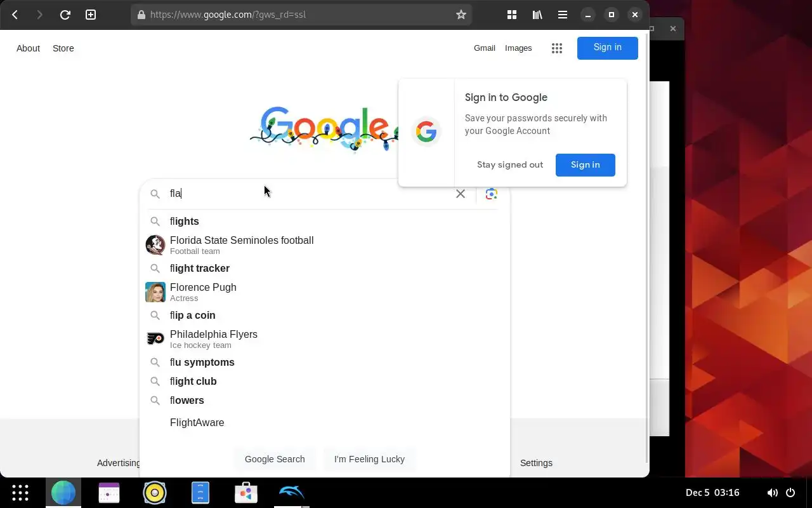Click the browser vertical scrollbar
The image size is (812, 508).
pos(646,248)
